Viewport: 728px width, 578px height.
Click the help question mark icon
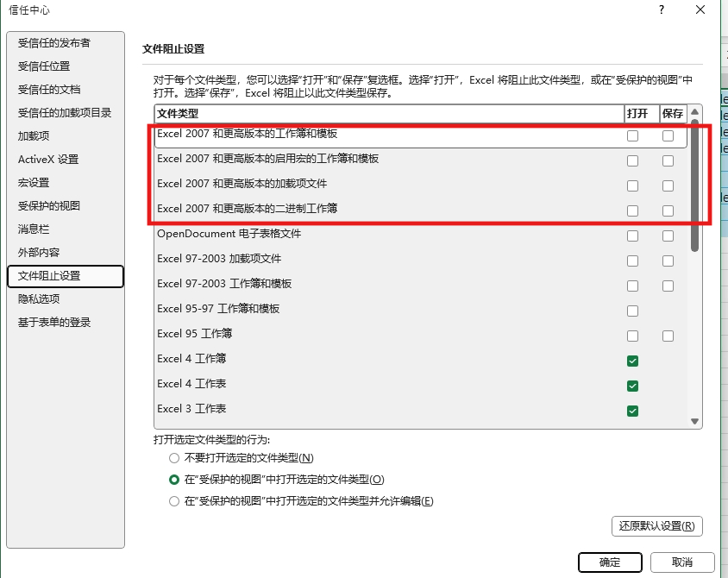pos(661,9)
